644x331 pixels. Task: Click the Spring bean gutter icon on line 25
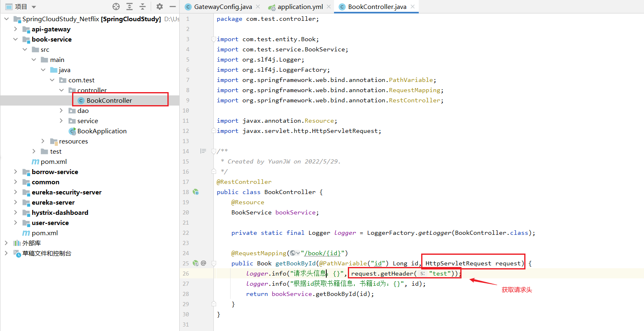pyautogui.click(x=196, y=263)
